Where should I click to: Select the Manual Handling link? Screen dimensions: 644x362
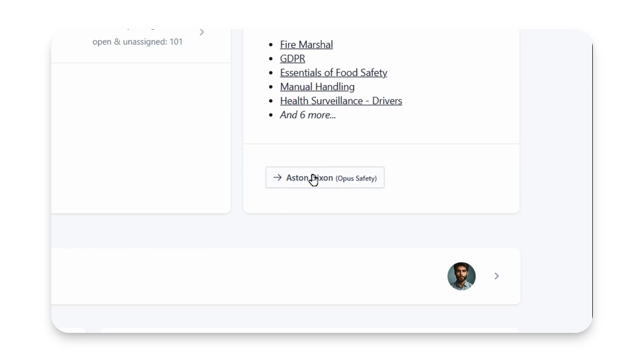click(x=317, y=87)
